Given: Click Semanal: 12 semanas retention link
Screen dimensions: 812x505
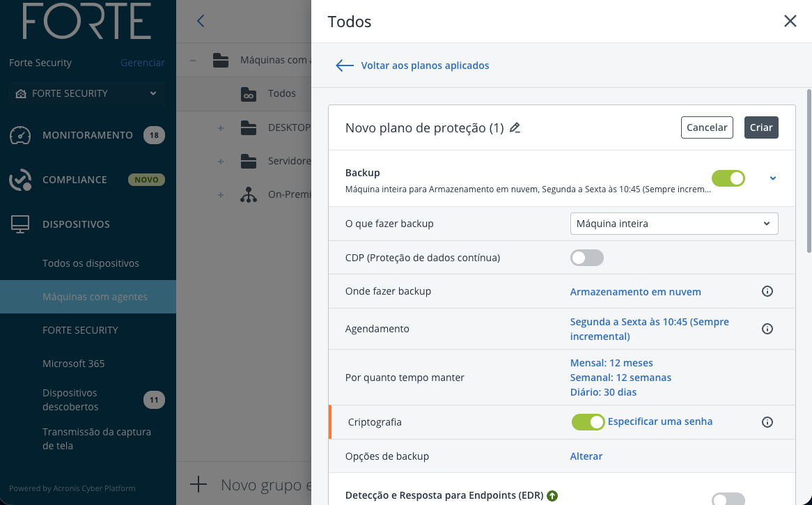Looking at the screenshot, I should (x=620, y=377).
